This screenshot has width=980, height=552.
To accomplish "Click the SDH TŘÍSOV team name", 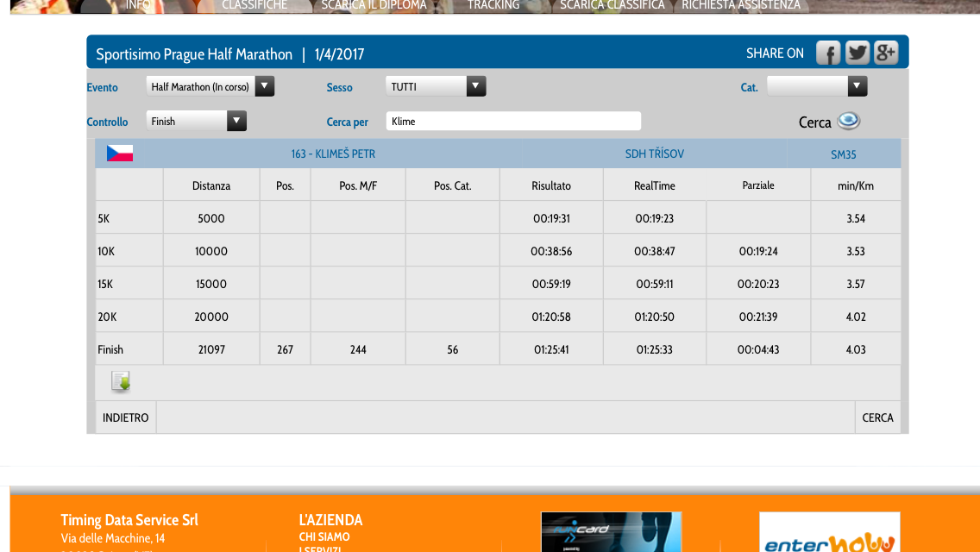I will click(655, 154).
